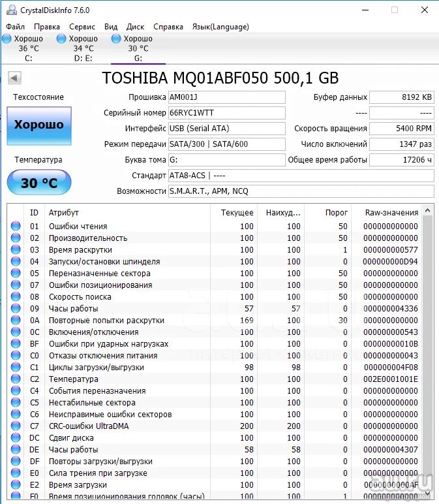Click the blue orb for attribute C2 Температура
The width and height of the screenshot is (439, 504).
[16, 379]
